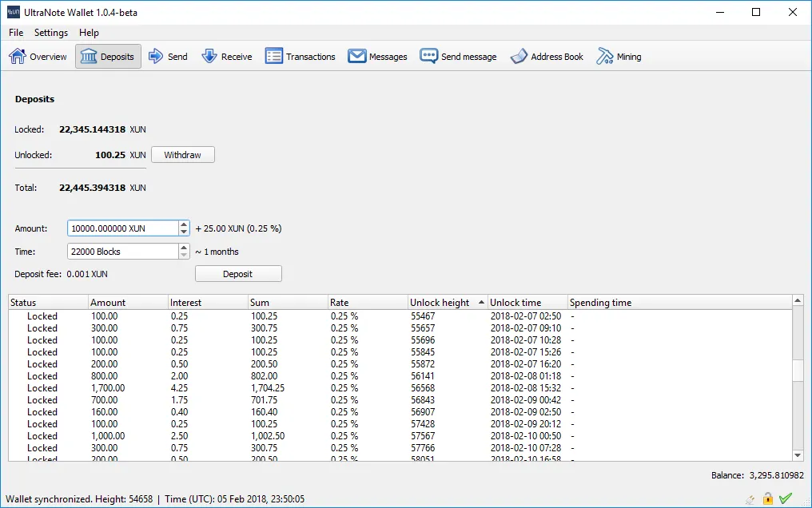Screen dimensions: 812x508
Task: Select the row with unlock time 2018-02-09 00:42
Action: (x=400, y=400)
